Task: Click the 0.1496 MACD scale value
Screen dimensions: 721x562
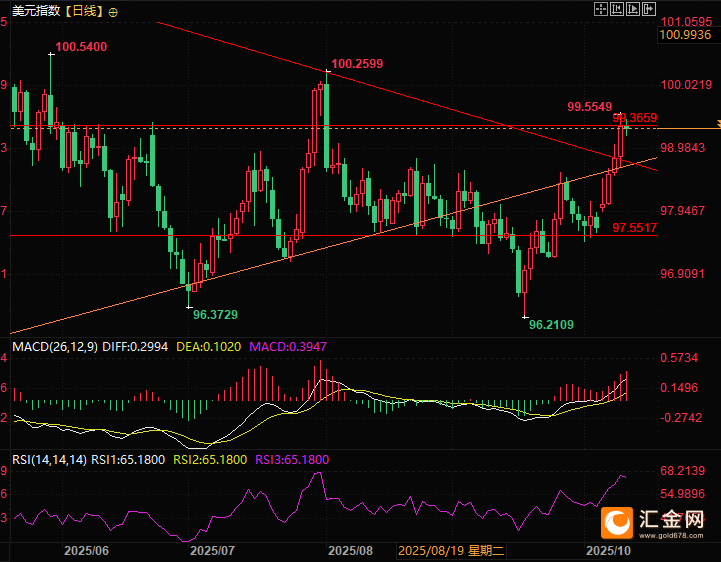Action: coord(679,388)
